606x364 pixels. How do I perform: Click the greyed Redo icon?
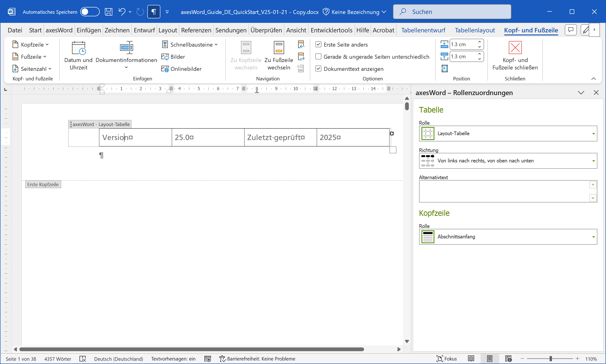tap(140, 12)
